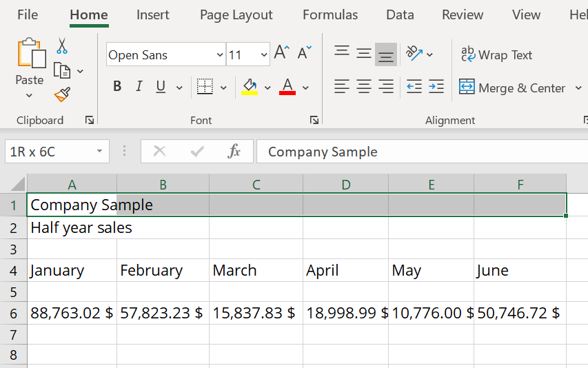Viewport: 588px width, 368px height.
Task: Click the Decrease Indent icon
Action: coord(414,87)
